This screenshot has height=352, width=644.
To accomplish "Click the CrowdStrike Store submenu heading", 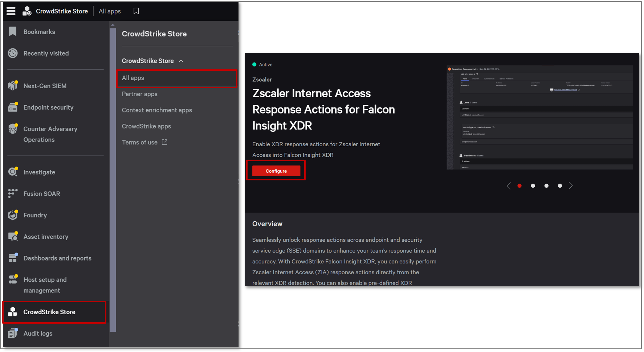I will 154,34.
